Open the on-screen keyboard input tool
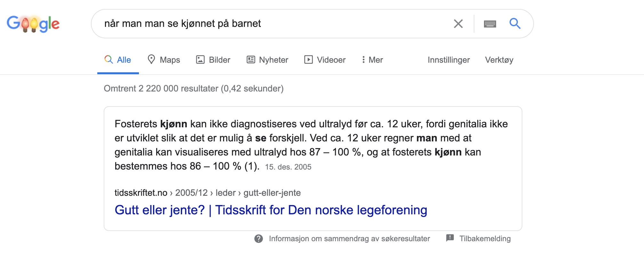Image resolution: width=644 pixels, height=254 pixels. (490, 24)
